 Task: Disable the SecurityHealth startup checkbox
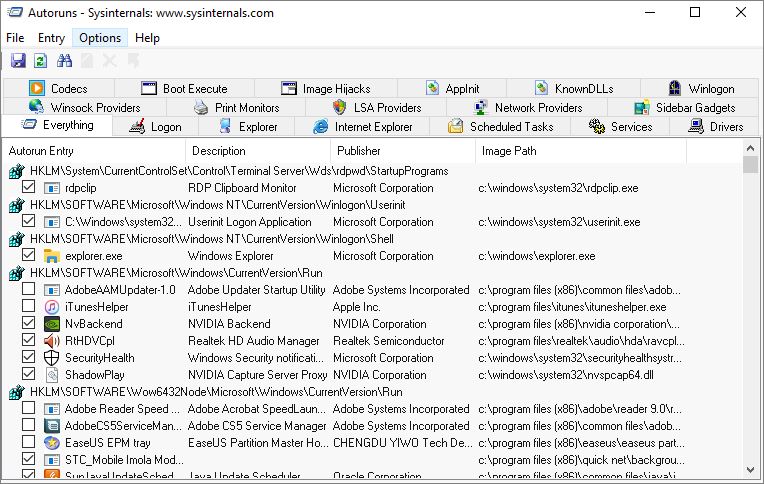[29, 357]
